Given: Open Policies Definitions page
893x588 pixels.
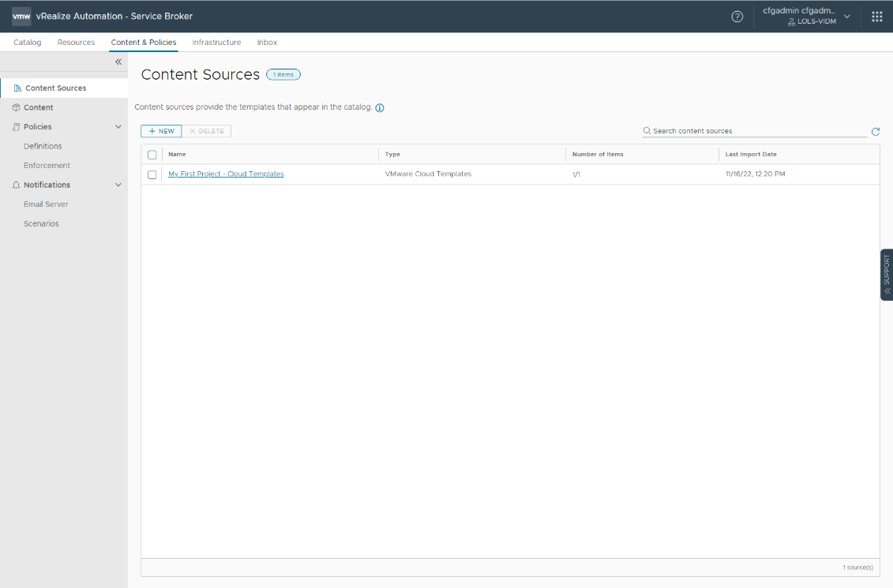Looking at the screenshot, I should pos(43,146).
